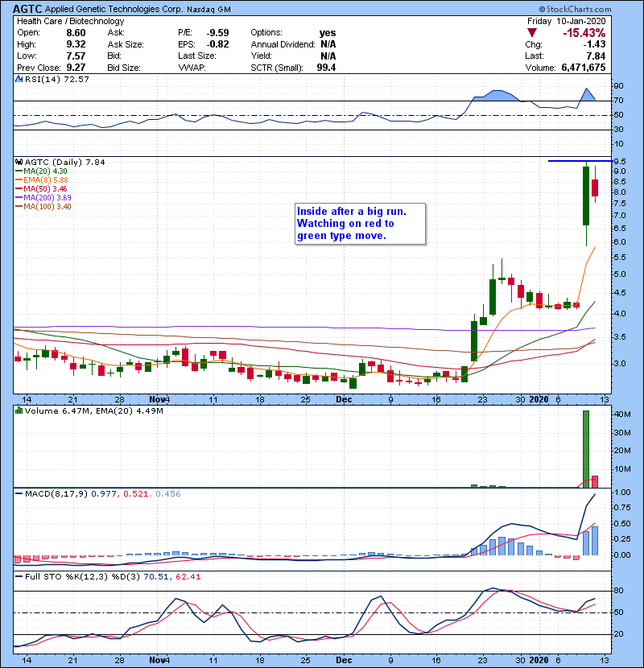Click the 2020 label on price chart axis
644x668 pixels.
point(539,400)
